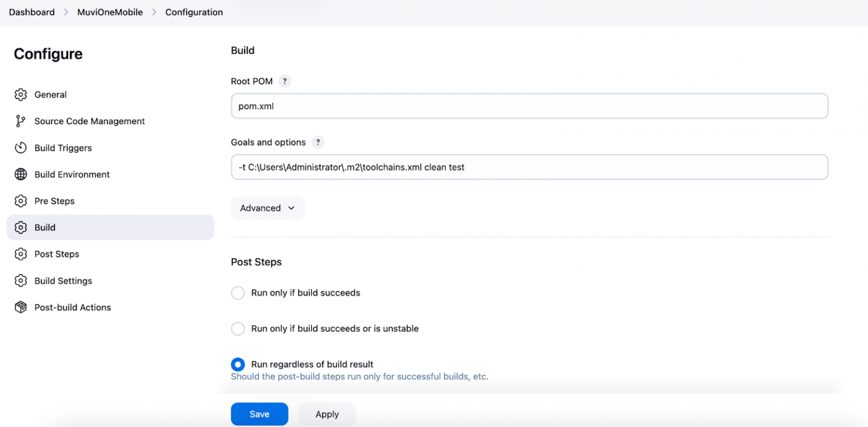This screenshot has width=868, height=427.
Task: Open the Root POM help tooltip
Action: (284, 81)
